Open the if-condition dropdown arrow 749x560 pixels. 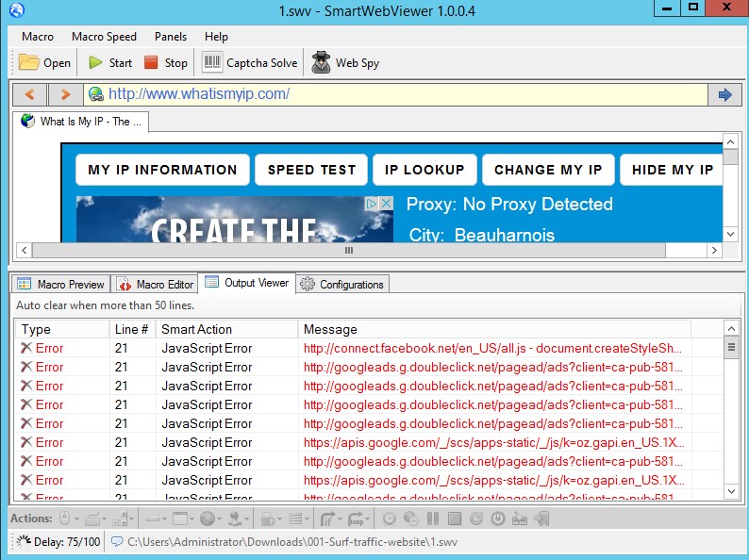[340, 519]
